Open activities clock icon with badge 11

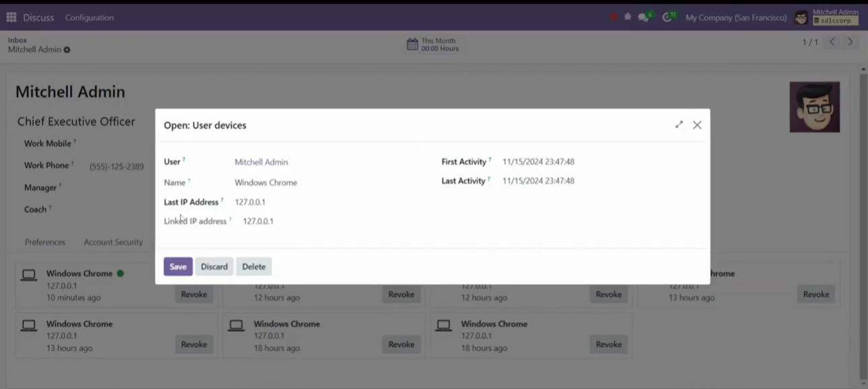tap(668, 17)
